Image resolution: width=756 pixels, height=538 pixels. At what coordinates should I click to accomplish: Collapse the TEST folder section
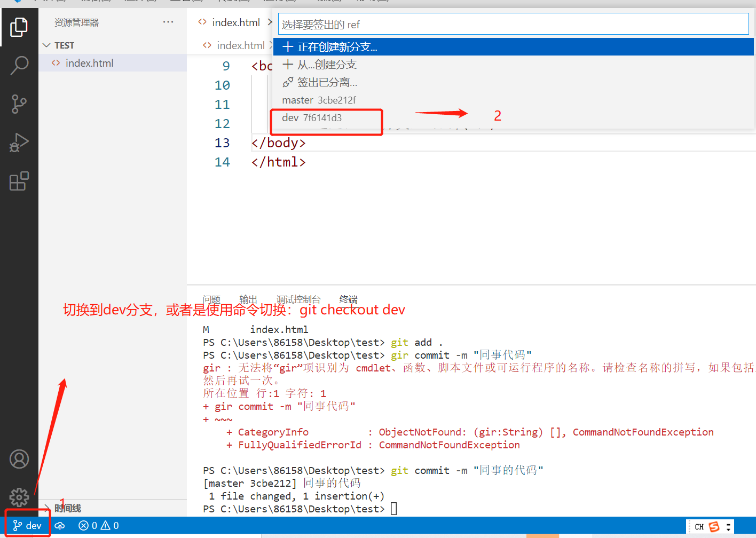point(112,45)
